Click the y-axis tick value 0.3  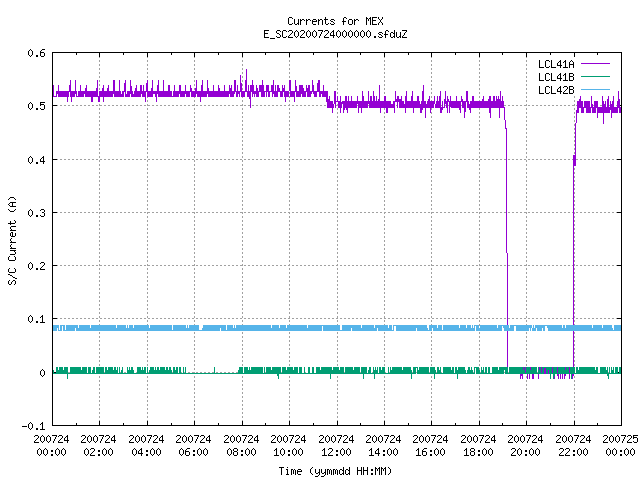point(36,213)
